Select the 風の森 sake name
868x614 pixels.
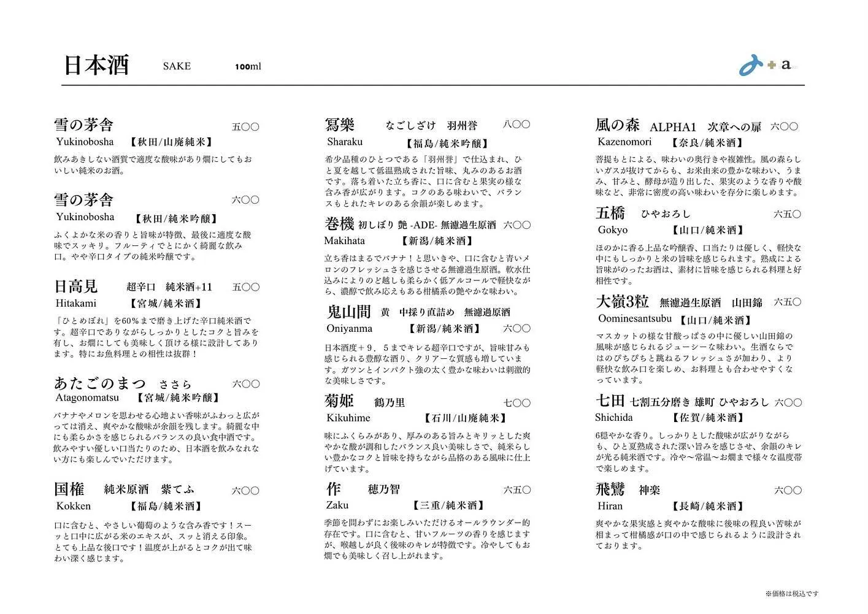[618, 125]
